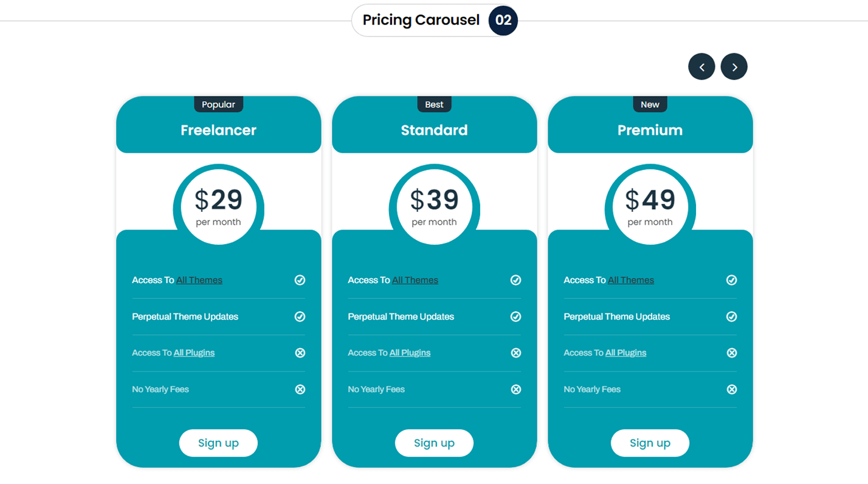Click checkmark icon for Premium All Themes

(731, 280)
